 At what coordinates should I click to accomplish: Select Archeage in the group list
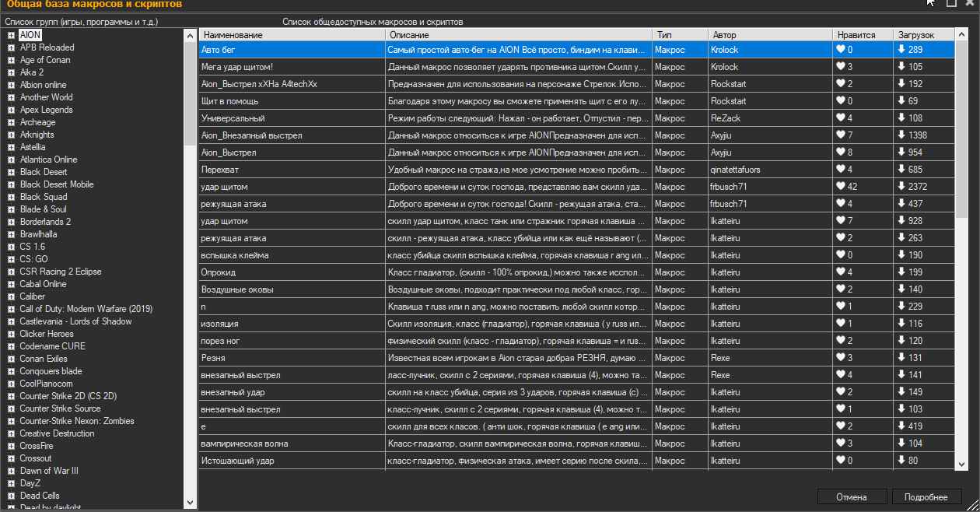37,122
